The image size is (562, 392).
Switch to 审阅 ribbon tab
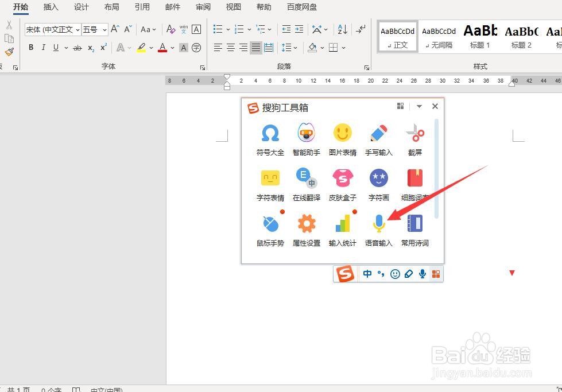tap(203, 7)
